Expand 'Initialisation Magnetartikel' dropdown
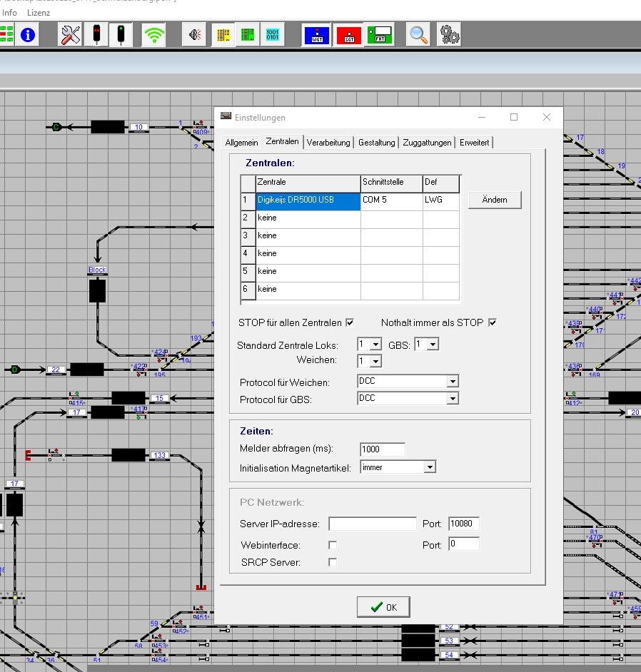Screen dimensions: 641x672 (x=429, y=468)
